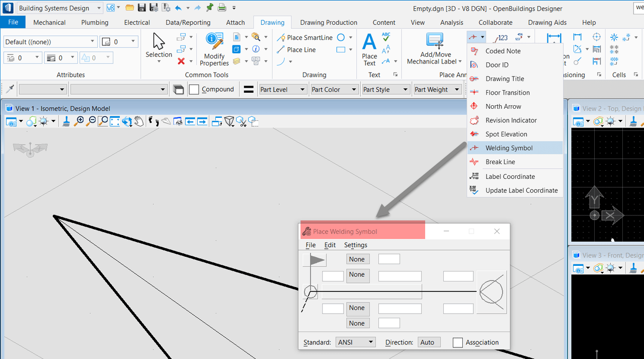
Task: Open the file with the folder icon
Action: [x=130, y=8]
